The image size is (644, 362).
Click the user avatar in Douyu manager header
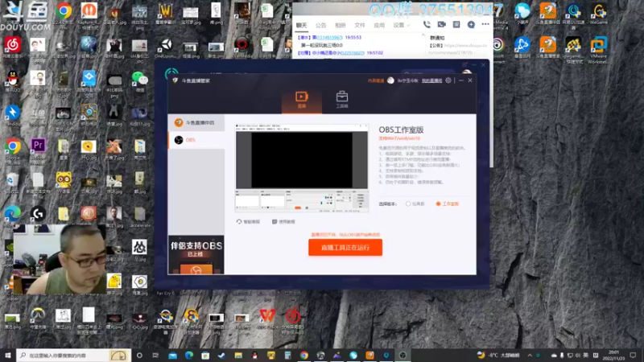[x=390, y=80]
